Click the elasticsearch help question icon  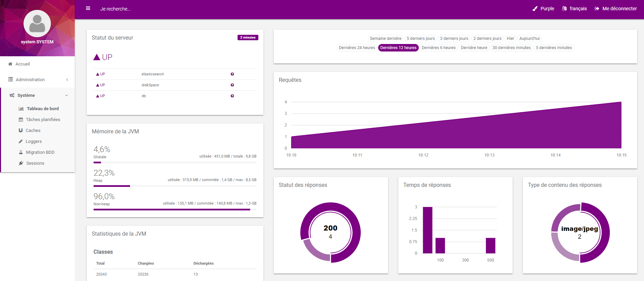[232, 74]
